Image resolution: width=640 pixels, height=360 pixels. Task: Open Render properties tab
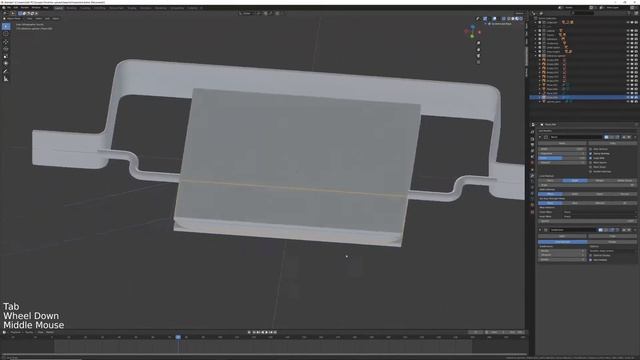coord(532,139)
